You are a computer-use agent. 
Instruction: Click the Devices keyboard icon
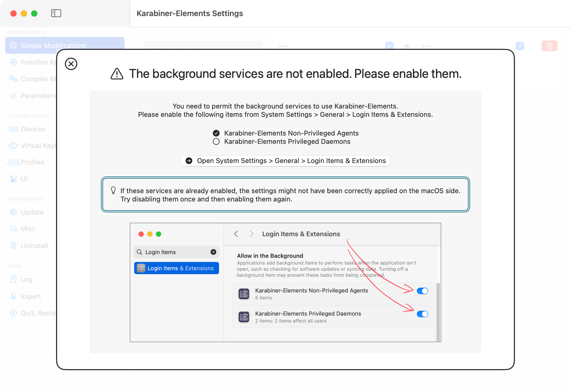13,129
